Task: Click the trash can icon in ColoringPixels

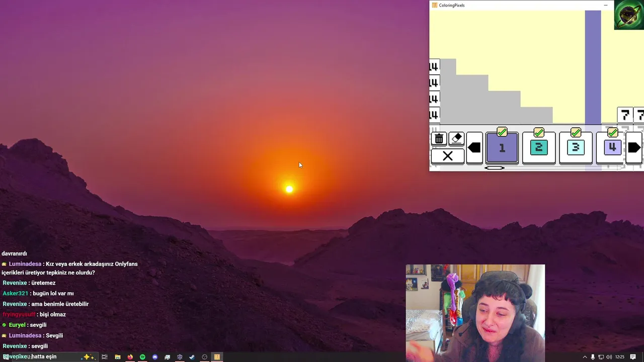Action: click(439, 139)
